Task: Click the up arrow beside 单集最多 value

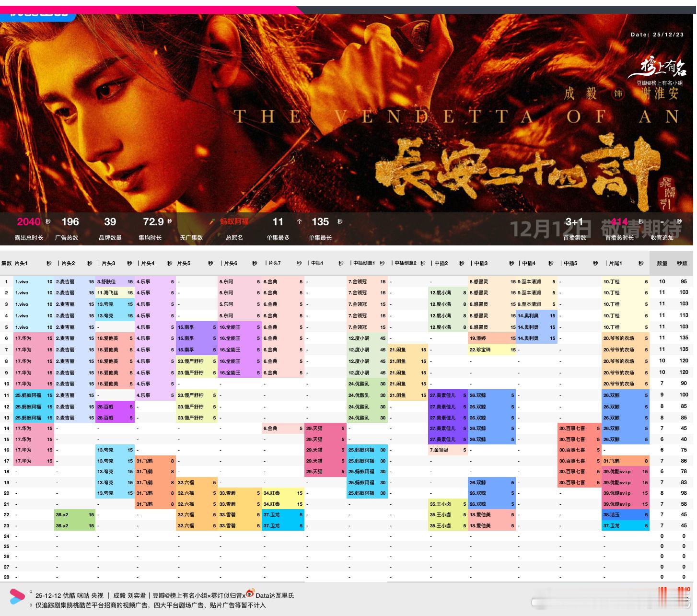Action: 300,221
